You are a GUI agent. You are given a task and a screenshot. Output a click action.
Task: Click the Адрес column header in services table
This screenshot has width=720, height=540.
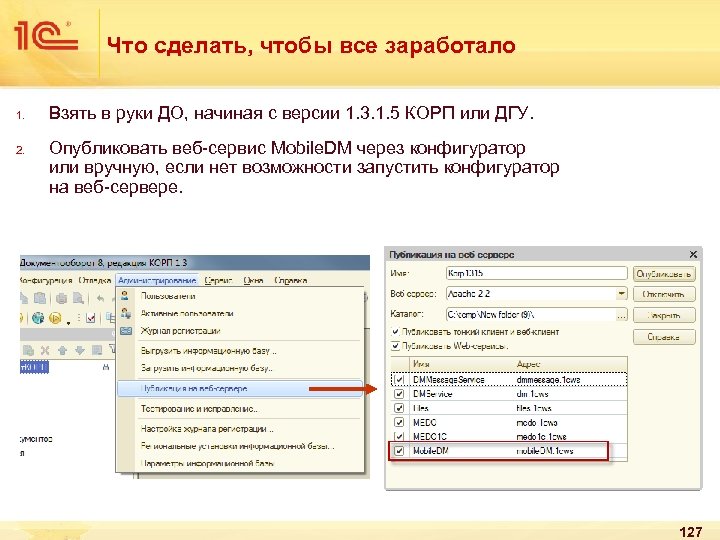570,364
